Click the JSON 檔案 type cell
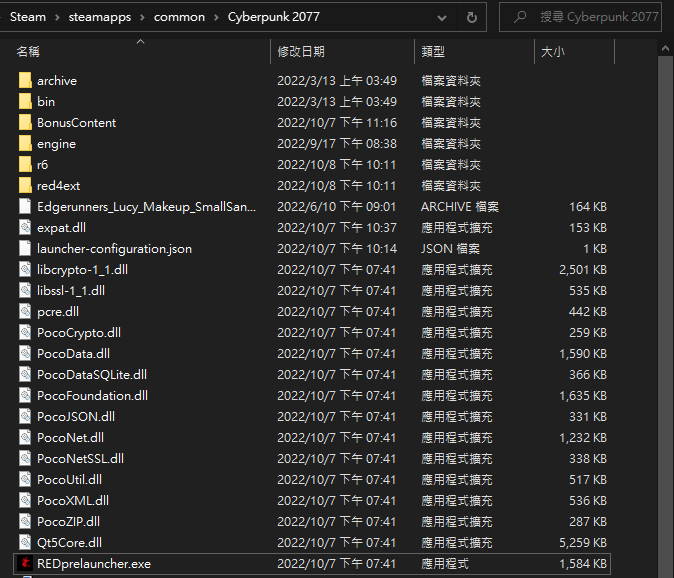 coord(450,248)
